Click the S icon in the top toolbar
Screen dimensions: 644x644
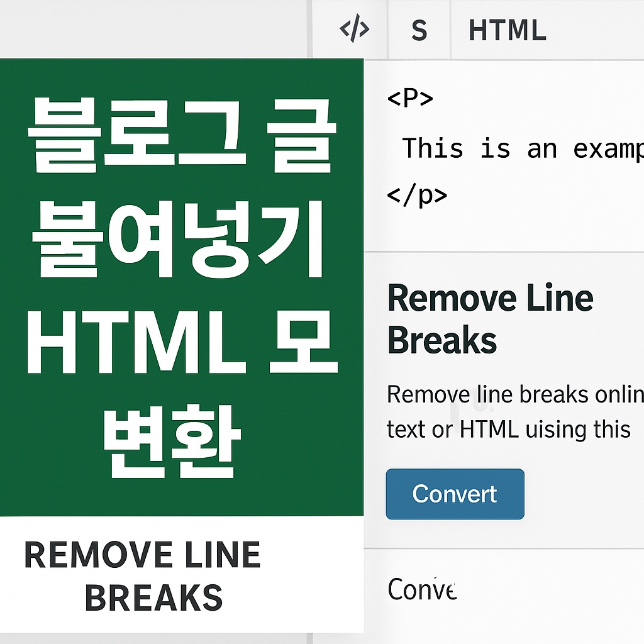point(419,30)
